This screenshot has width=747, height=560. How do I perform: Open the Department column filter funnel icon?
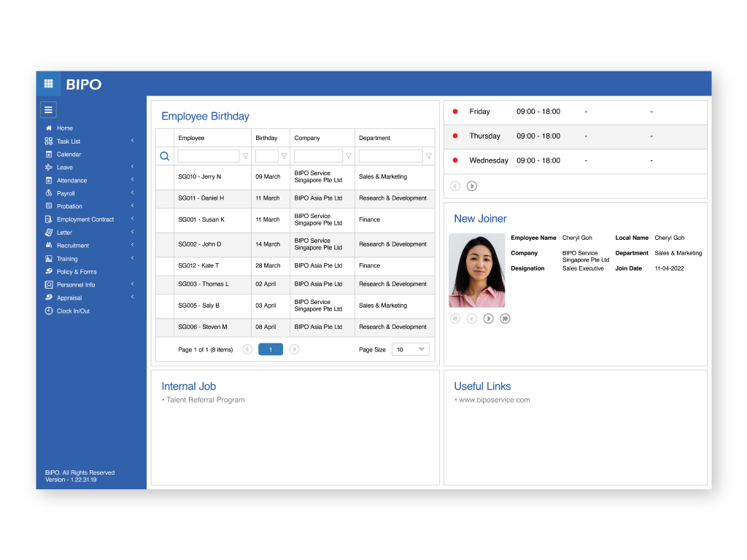click(429, 156)
